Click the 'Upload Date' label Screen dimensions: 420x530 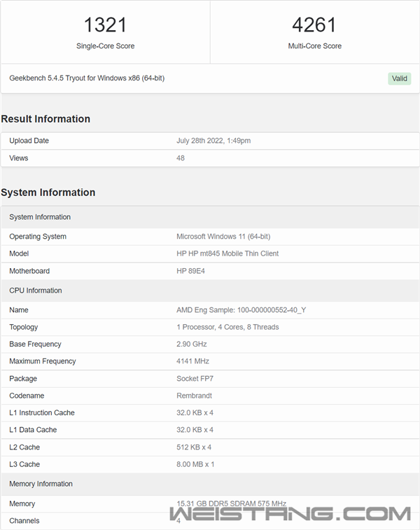29,141
